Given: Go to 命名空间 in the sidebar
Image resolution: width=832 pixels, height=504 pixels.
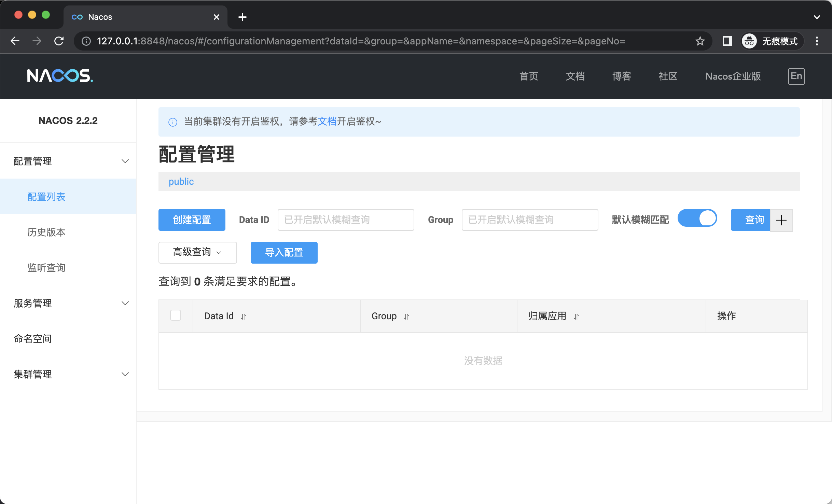Looking at the screenshot, I should point(33,339).
